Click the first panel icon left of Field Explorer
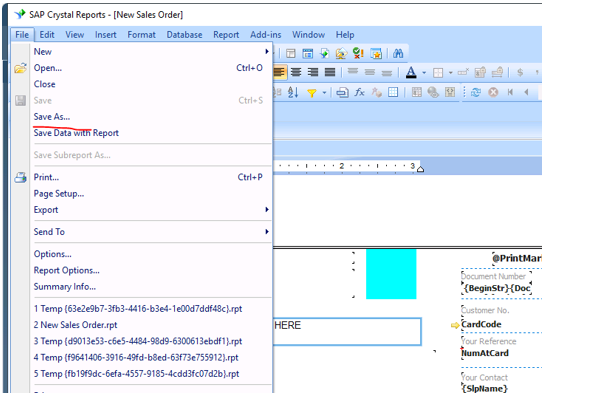This screenshot has height=401, width=608. pyautogui.click(x=290, y=53)
